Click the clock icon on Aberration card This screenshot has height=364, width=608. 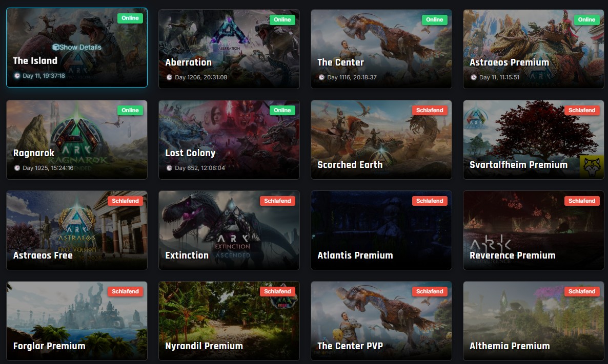(170, 77)
